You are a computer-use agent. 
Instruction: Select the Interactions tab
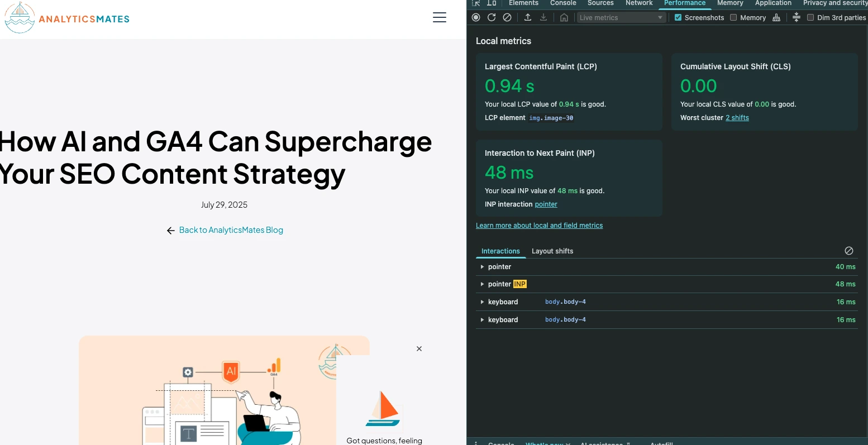pos(500,251)
